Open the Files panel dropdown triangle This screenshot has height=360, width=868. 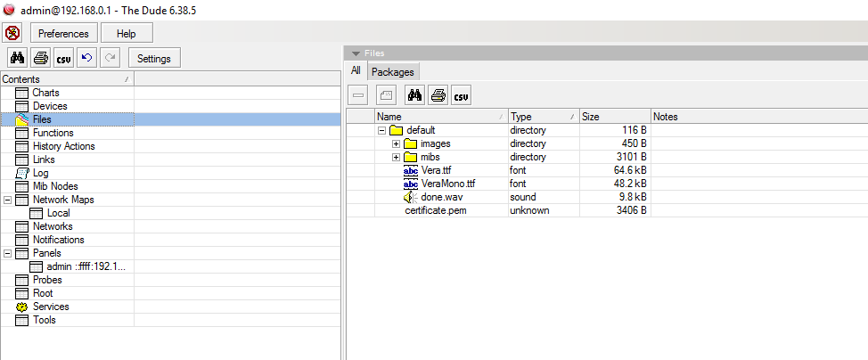pyautogui.click(x=356, y=53)
